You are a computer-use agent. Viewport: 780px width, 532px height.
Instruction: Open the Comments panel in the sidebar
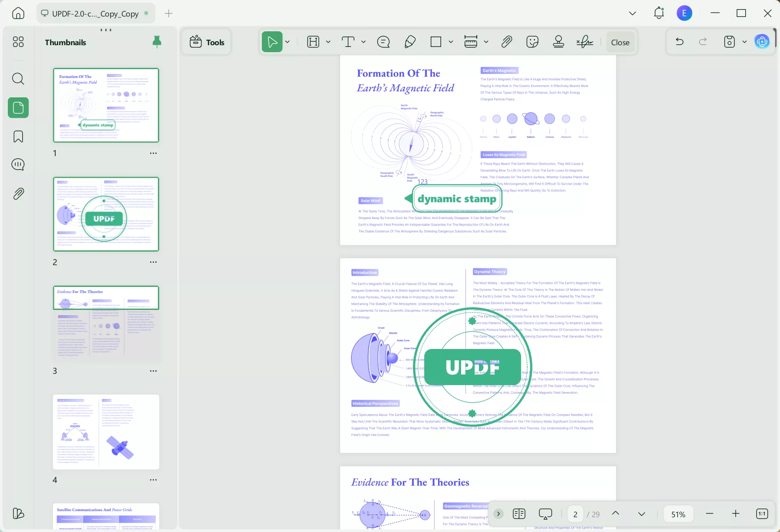pos(18,164)
